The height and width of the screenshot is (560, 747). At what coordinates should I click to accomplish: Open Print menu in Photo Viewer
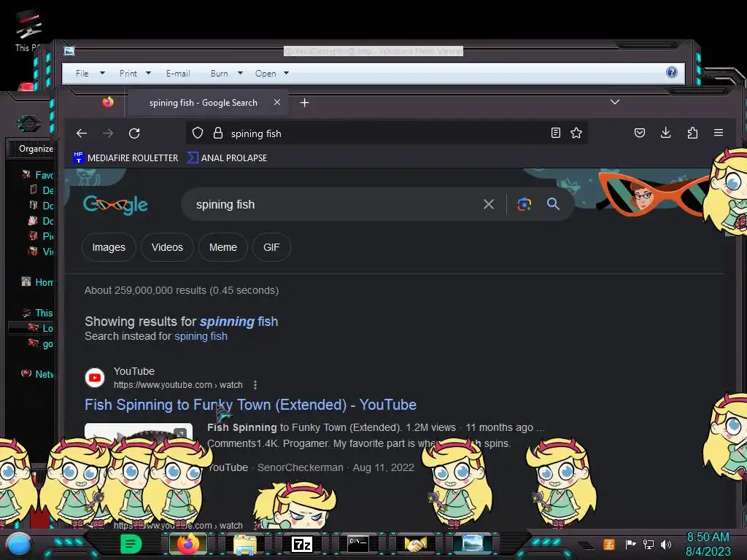[135, 74]
